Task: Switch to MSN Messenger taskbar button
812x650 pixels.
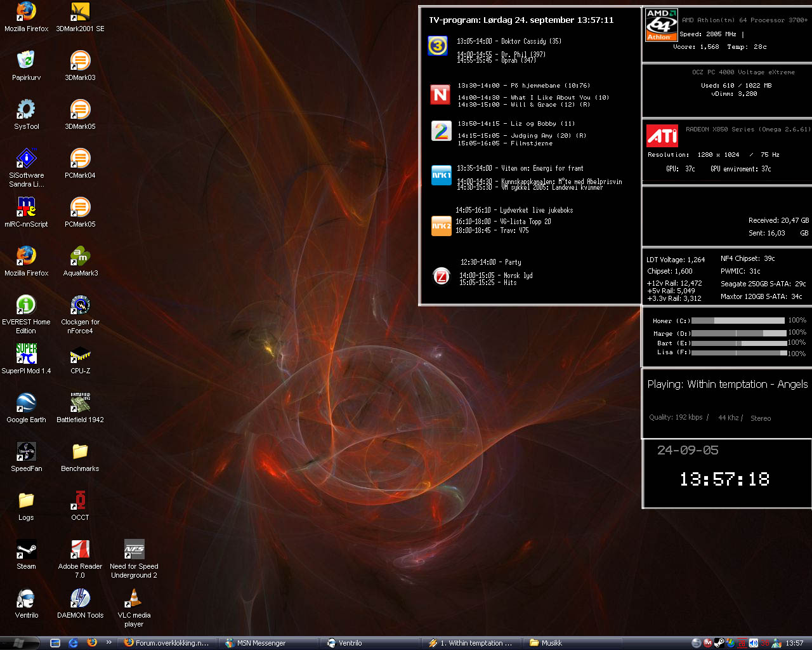Action: [270, 643]
